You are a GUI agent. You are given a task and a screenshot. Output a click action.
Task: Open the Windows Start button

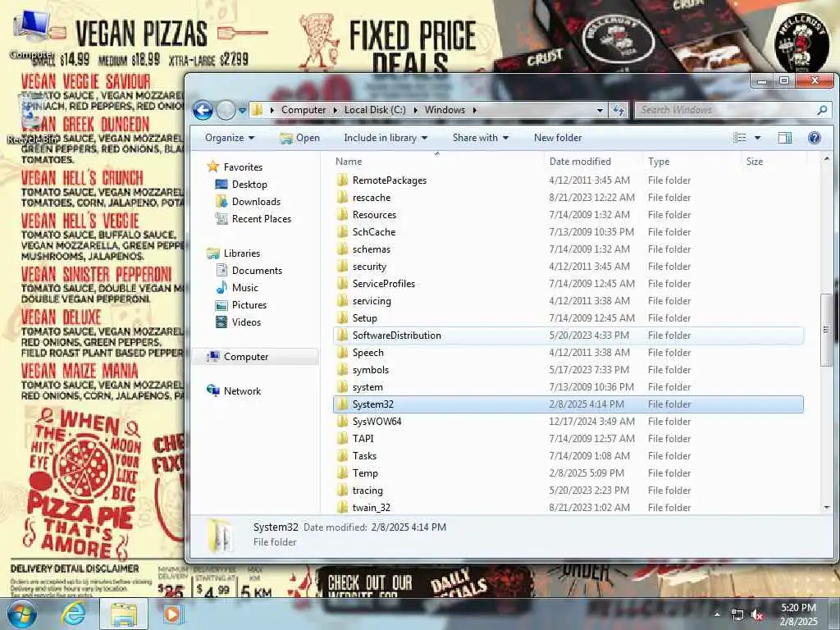[22, 614]
